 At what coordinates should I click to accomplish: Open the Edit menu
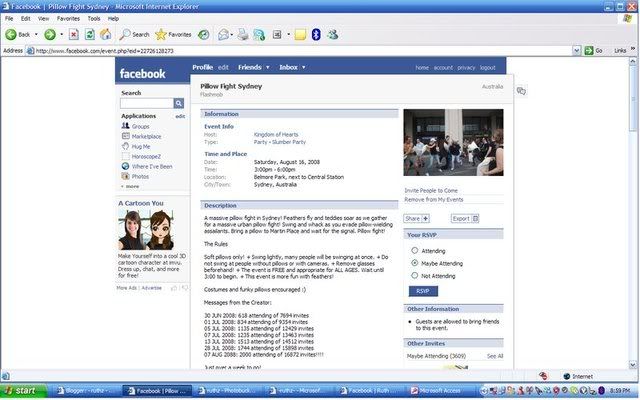click(x=25, y=19)
